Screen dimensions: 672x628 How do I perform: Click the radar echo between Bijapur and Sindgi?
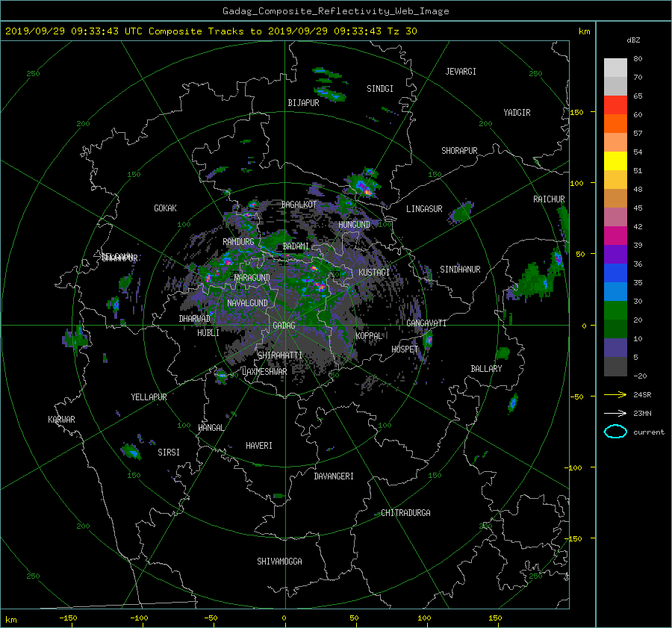click(x=329, y=93)
